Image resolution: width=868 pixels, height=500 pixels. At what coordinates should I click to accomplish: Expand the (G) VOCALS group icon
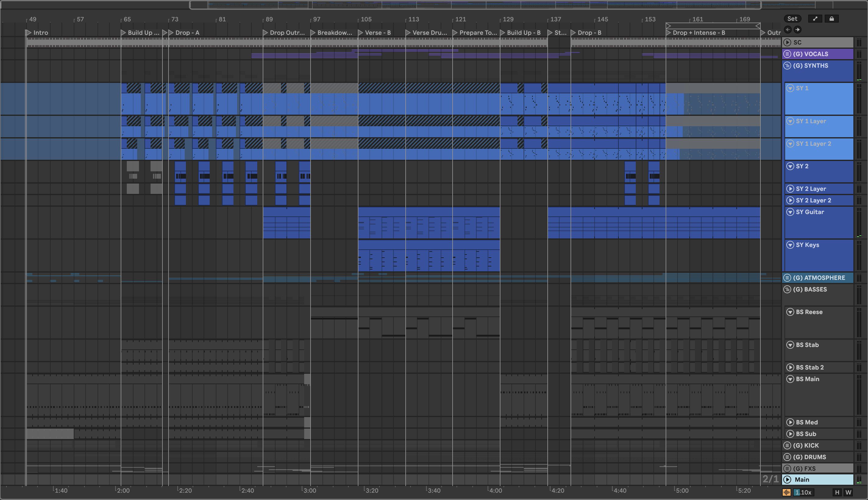(x=788, y=54)
